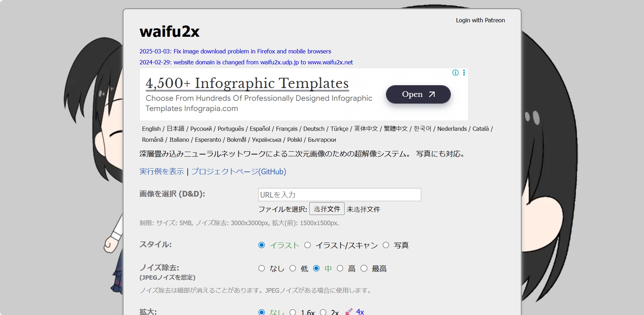Image resolution: width=644 pixels, height=315 pixels.
Task: Click Login with Patreon link
Action: 480,20
